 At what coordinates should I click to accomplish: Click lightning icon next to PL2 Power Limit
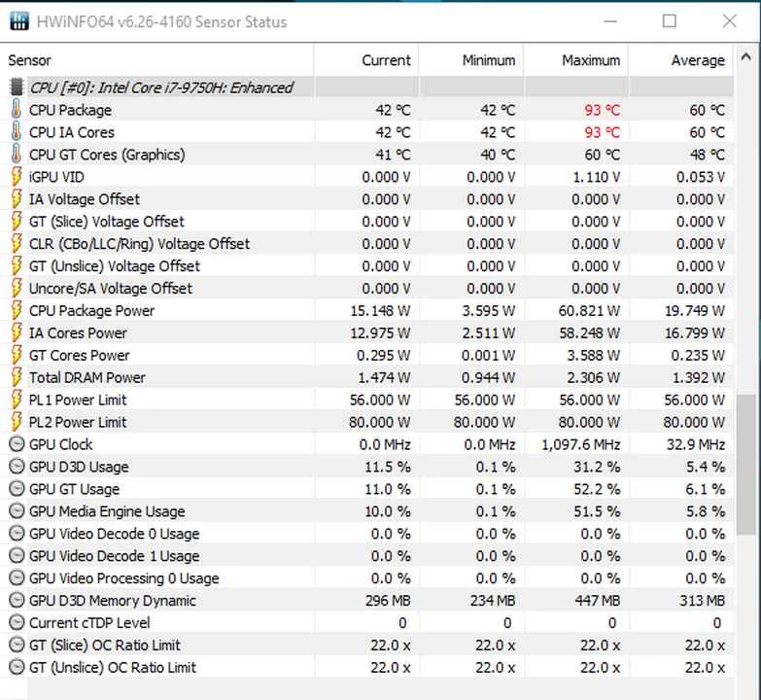(x=17, y=422)
